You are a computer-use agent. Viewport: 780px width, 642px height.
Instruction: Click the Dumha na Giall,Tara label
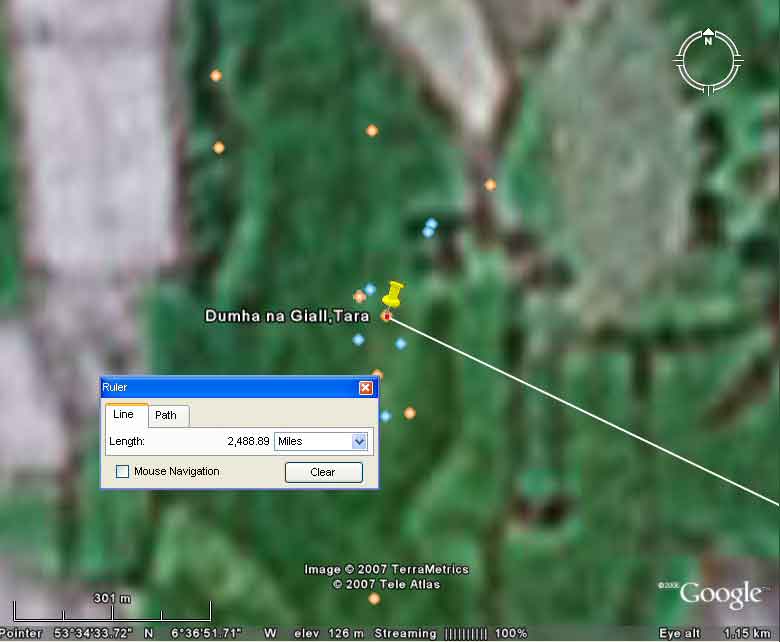287,316
